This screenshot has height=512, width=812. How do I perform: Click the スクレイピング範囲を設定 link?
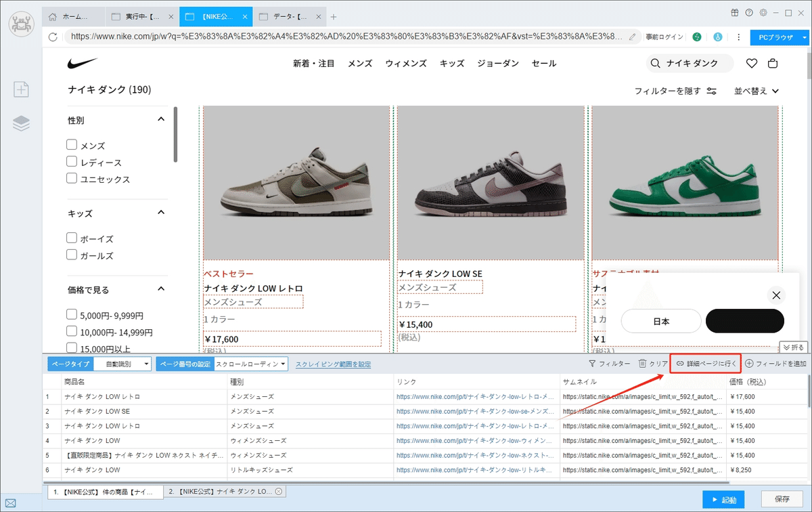pyautogui.click(x=333, y=364)
